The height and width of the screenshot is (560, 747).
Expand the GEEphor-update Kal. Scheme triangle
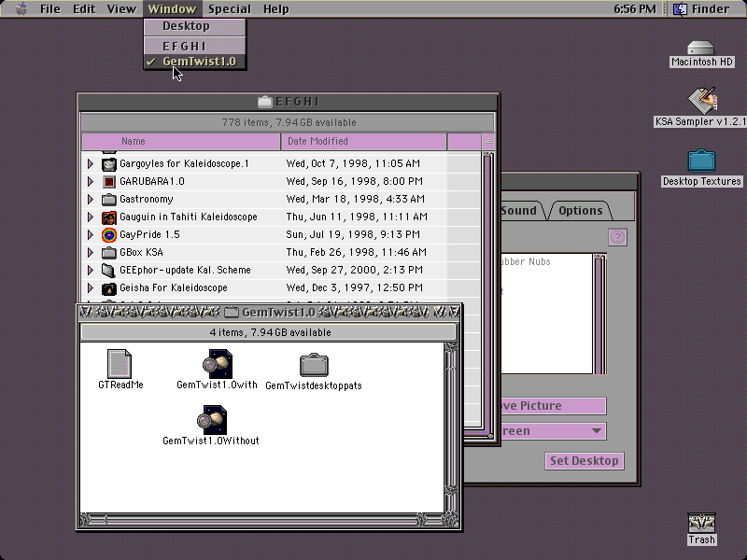coord(90,271)
